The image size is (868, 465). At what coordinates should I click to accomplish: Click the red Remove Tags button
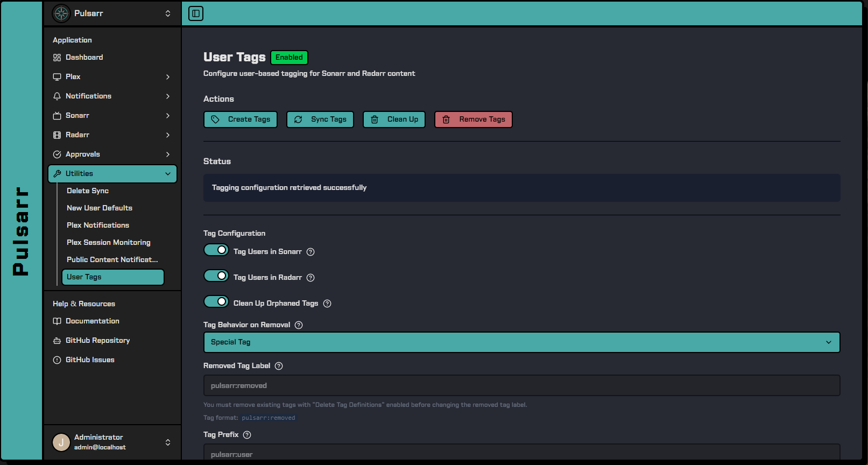tap(474, 119)
